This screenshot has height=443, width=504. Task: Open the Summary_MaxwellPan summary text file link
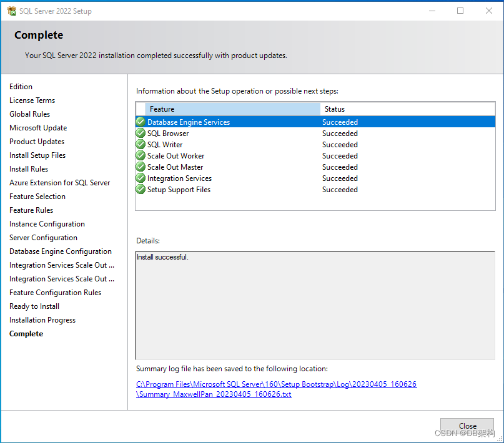pyautogui.click(x=214, y=394)
